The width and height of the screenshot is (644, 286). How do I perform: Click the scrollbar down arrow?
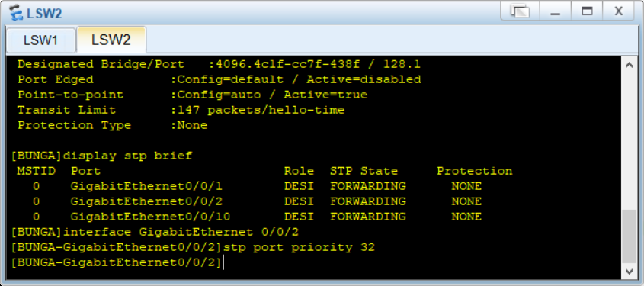point(629,271)
